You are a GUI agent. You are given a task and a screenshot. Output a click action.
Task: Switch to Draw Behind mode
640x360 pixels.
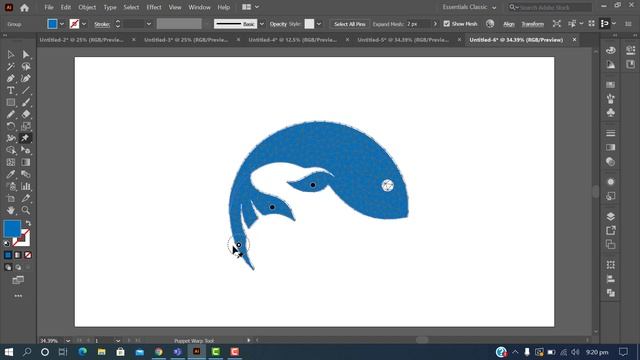(x=18, y=267)
